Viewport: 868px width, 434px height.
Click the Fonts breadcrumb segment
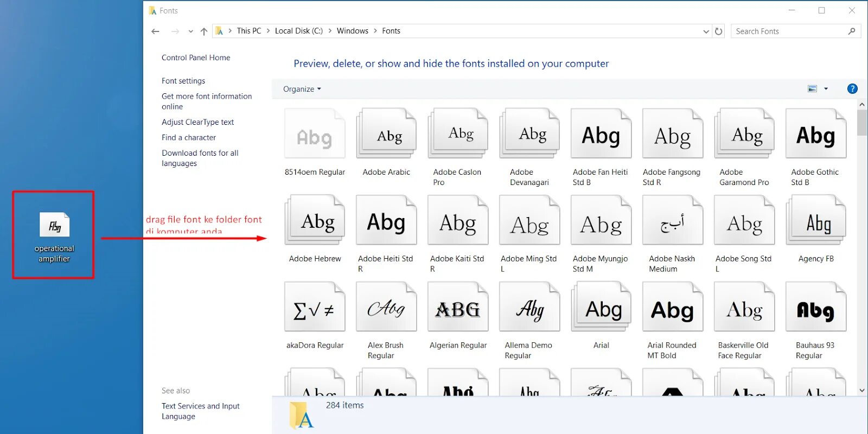pyautogui.click(x=391, y=31)
